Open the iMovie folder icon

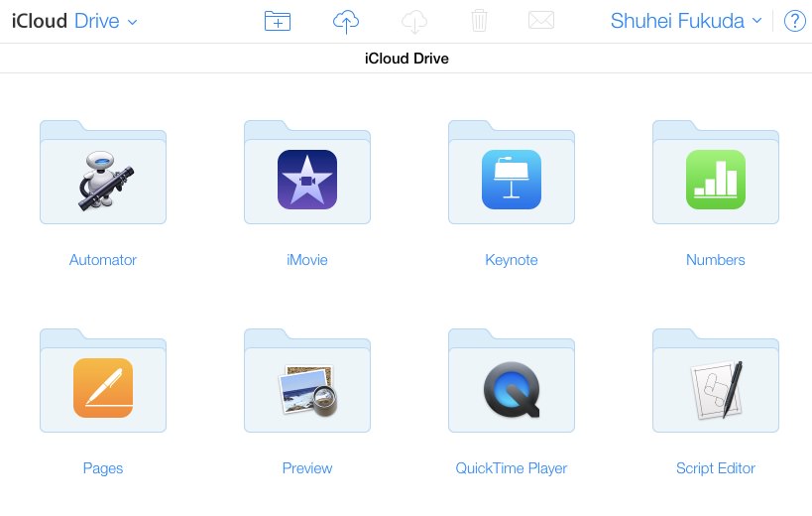[x=307, y=172]
